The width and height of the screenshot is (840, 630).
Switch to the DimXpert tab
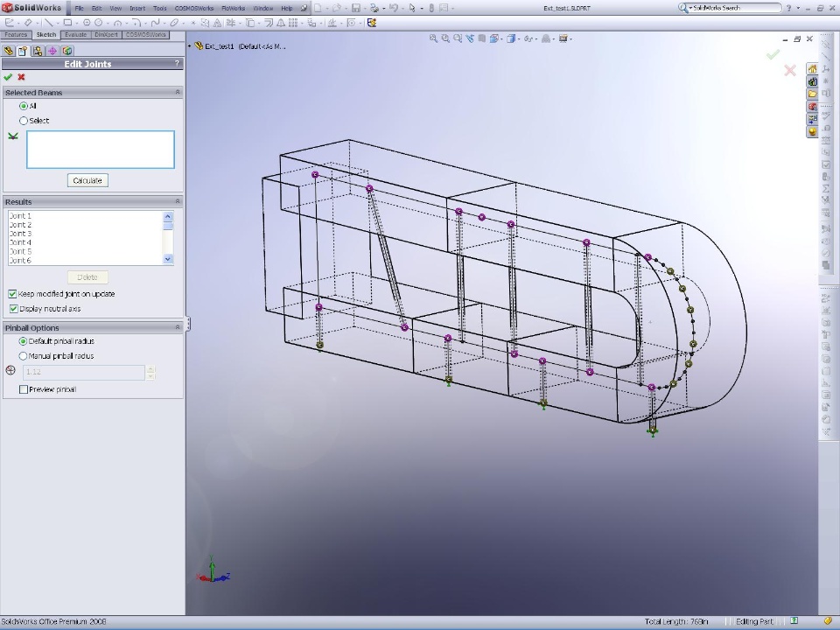coord(106,35)
